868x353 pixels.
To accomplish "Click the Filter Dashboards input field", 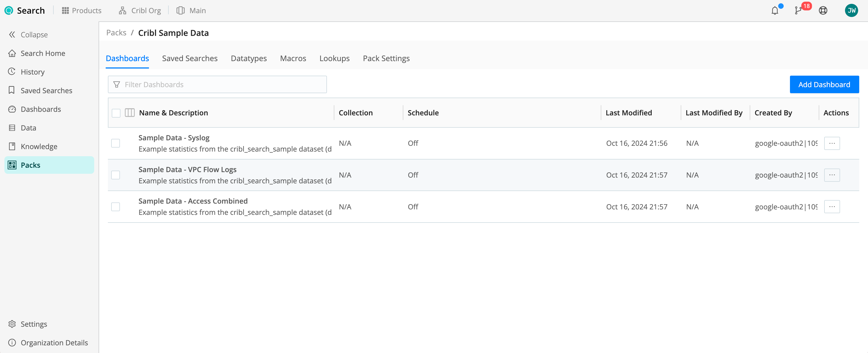I will pyautogui.click(x=217, y=84).
